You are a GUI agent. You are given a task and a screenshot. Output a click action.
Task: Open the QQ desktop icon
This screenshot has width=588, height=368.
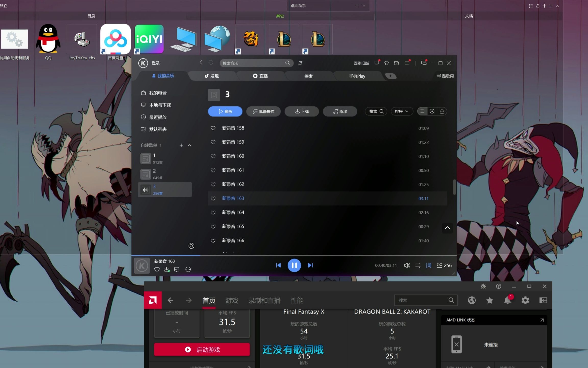click(48, 42)
